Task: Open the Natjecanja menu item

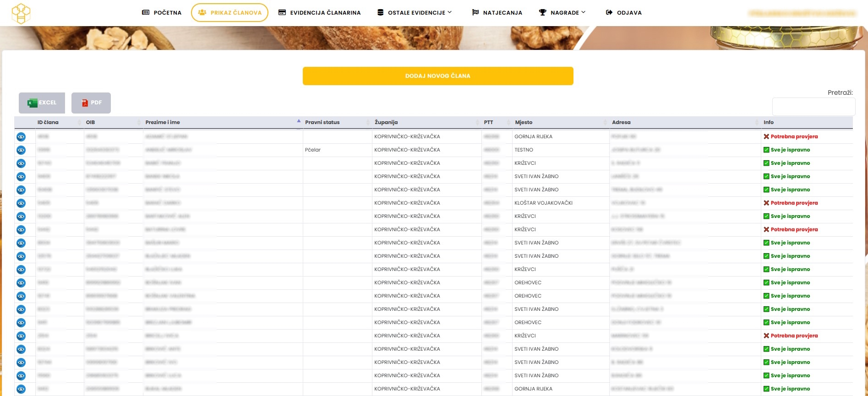Action: [x=497, y=13]
